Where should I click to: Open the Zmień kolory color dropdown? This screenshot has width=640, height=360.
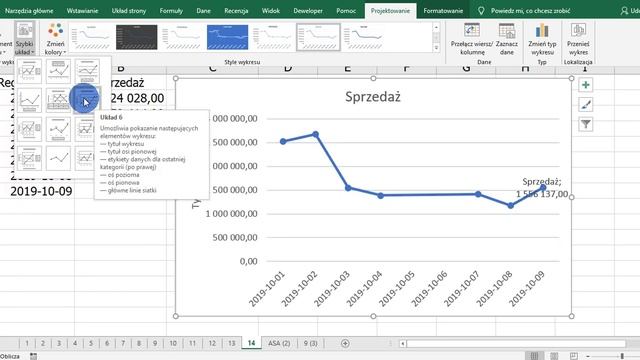pyautogui.click(x=55, y=39)
